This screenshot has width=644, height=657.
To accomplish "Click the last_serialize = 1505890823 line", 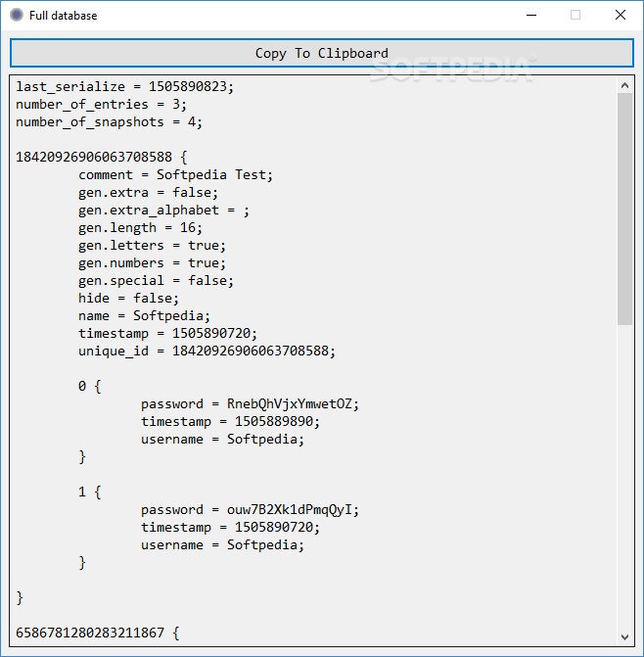I will (124, 86).
